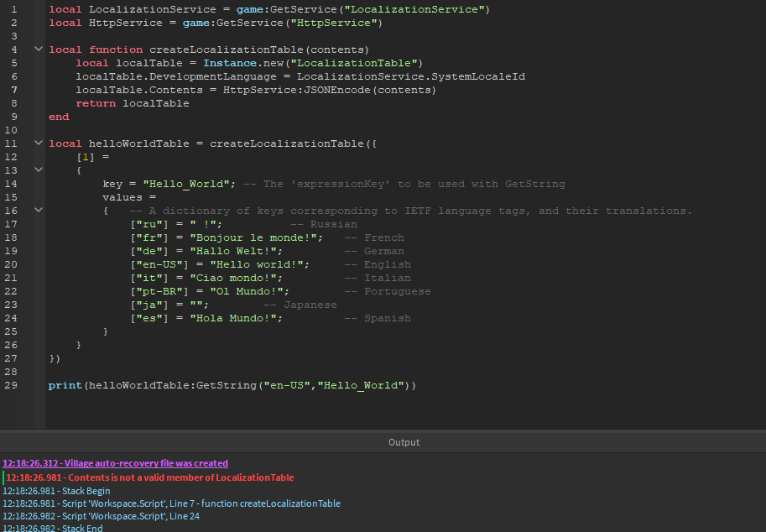
Task: Select the red 'Contents is not a valid member' error
Action: [x=150, y=477]
